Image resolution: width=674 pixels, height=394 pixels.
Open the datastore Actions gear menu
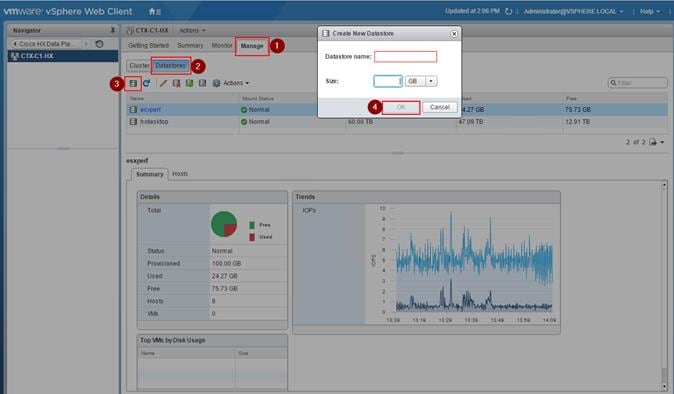tap(231, 83)
